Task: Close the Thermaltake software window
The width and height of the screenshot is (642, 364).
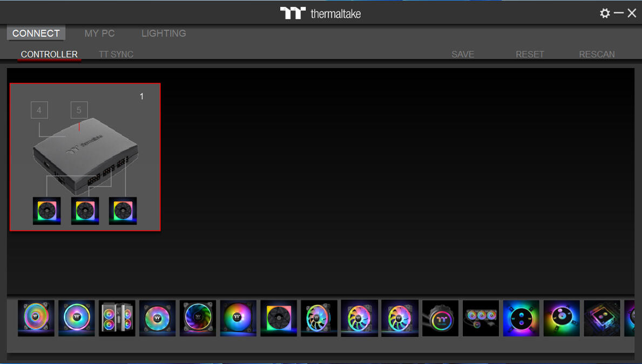Action: click(x=632, y=13)
